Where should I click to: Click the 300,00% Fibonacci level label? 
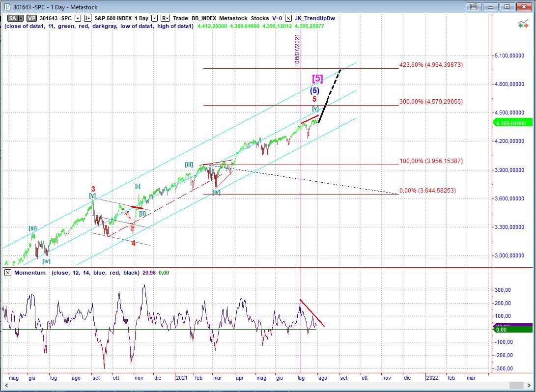click(431, 102)
